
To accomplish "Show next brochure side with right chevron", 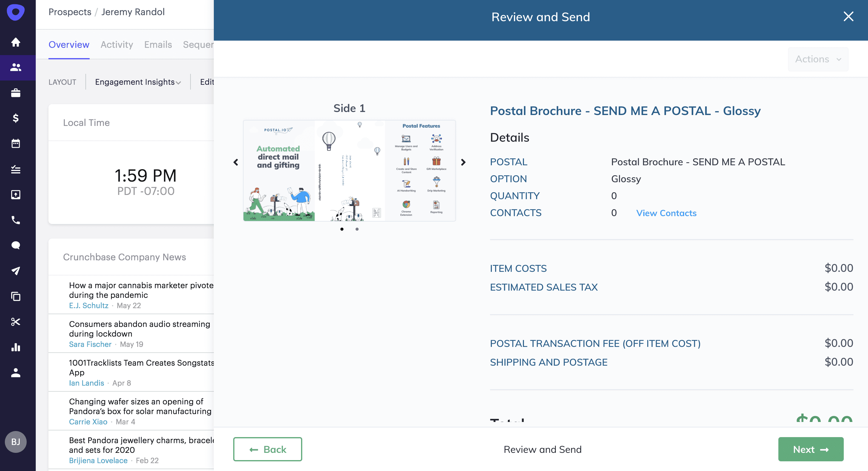I will pos(463,162).
